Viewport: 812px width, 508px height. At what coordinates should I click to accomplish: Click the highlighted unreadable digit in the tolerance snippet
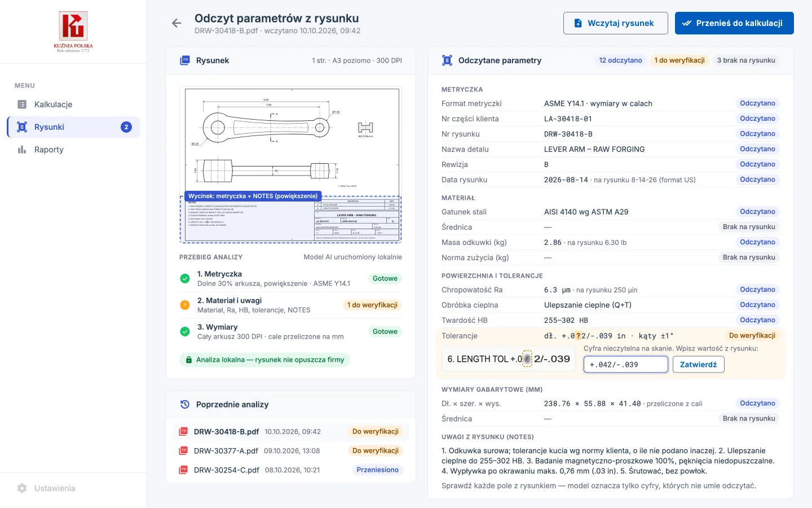tap(527, 359)
